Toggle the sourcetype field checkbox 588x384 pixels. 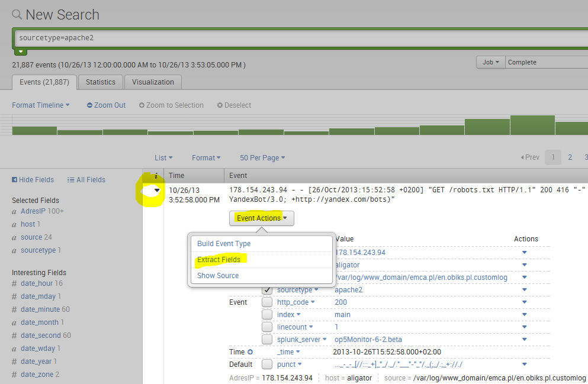click(x=267, y=290)
